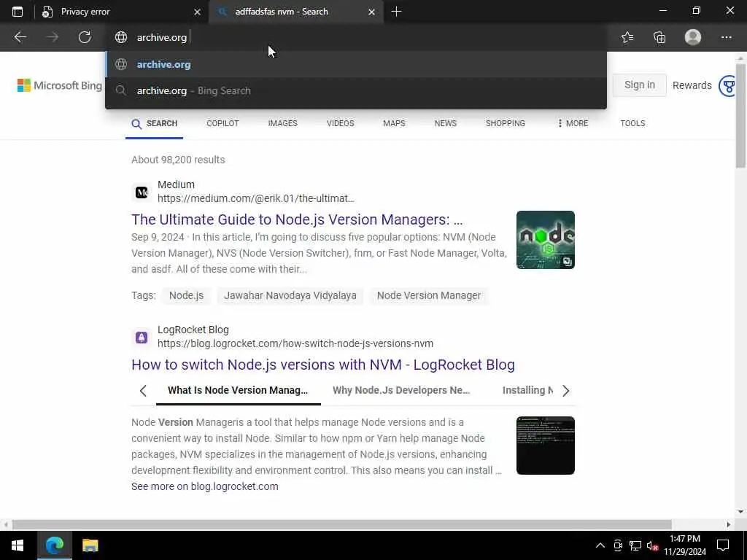747x560 pixels.
Task: Click the LogRocket Blog favicon
Action: [142, 338]
